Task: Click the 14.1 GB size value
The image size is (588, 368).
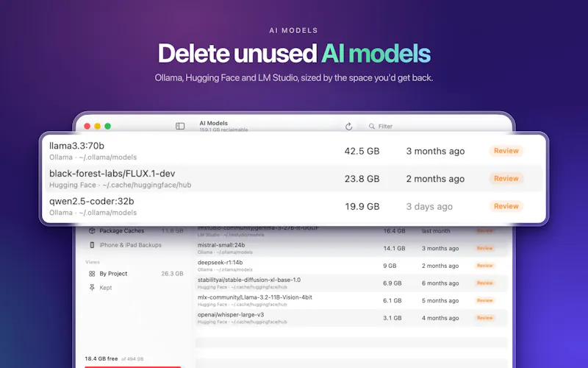Action: click(394, 248)
